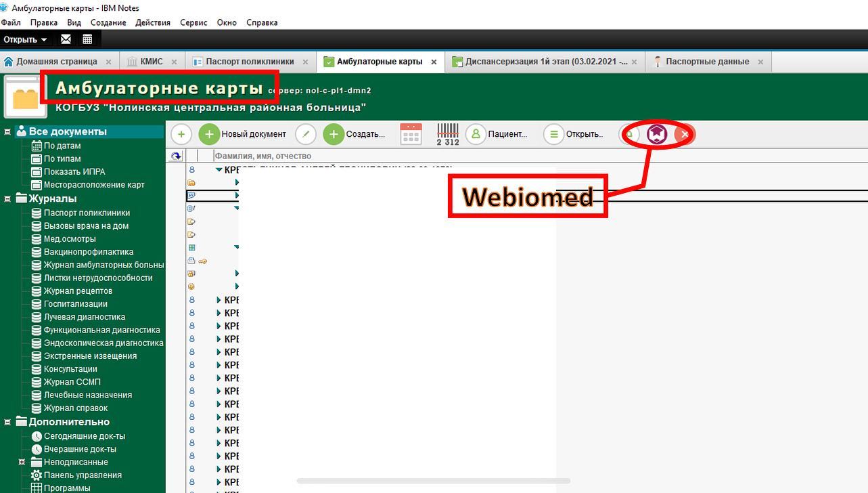Collapse the Дополнительно section
Image resolution: width=868 pixels, height=493 pixels.
point(8,422)
